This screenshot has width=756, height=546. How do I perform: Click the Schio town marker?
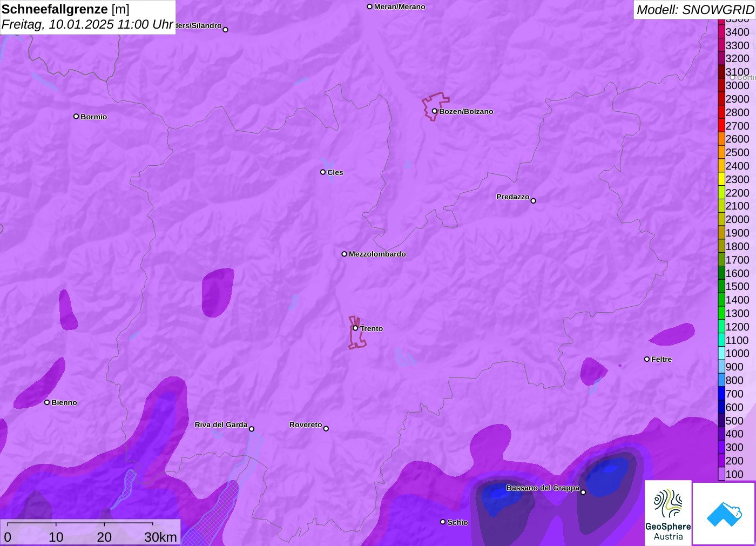[443, 522]
